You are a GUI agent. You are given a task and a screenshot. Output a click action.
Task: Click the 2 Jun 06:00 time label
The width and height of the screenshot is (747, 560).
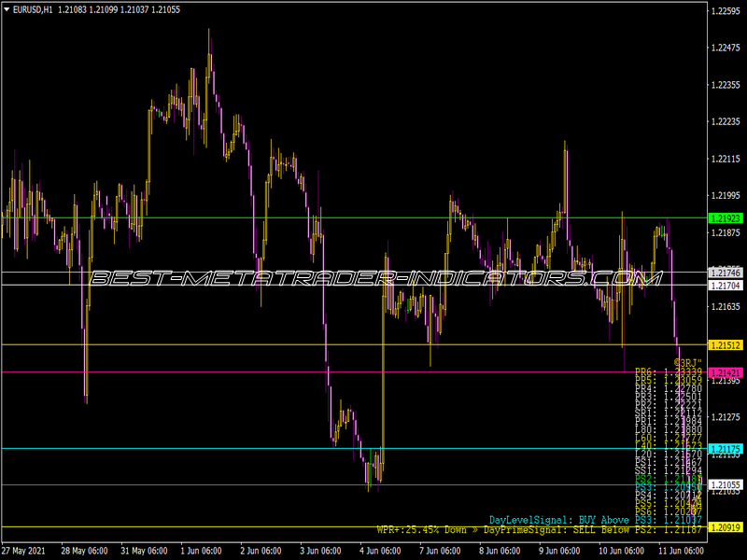261,551
